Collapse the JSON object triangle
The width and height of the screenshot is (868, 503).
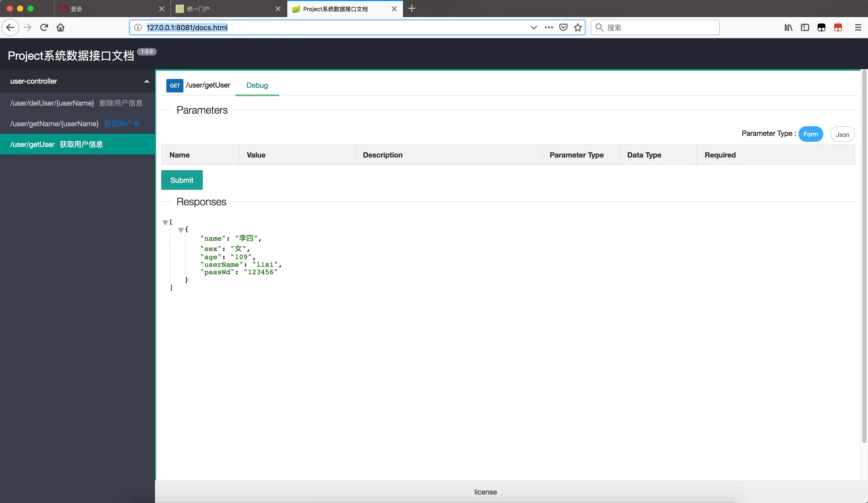click(181, 230)
